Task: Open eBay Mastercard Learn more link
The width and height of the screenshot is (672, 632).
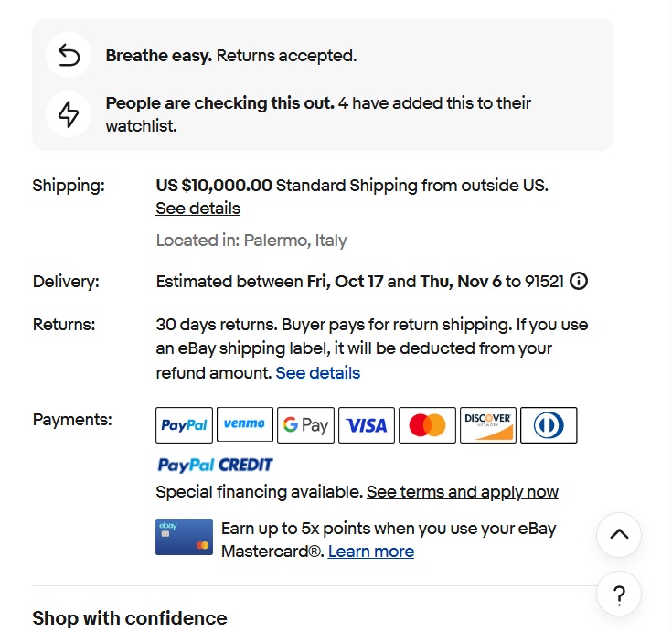Action: [370, 552]
